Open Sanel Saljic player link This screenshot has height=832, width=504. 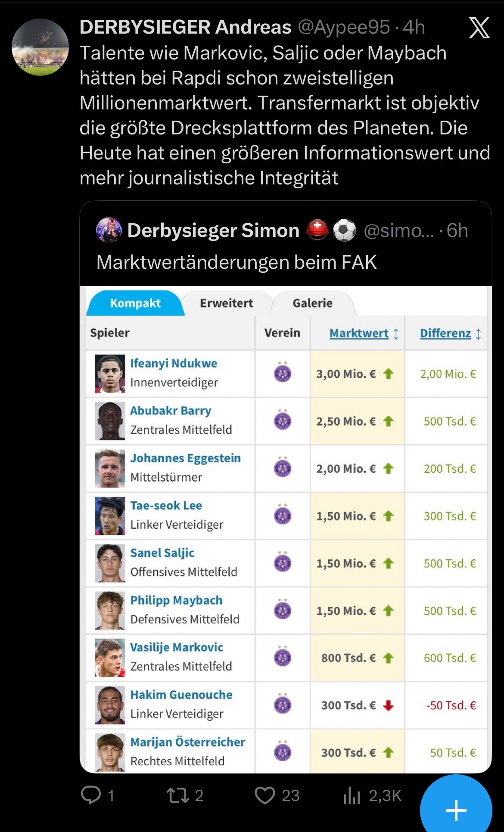tap(162, 553)
